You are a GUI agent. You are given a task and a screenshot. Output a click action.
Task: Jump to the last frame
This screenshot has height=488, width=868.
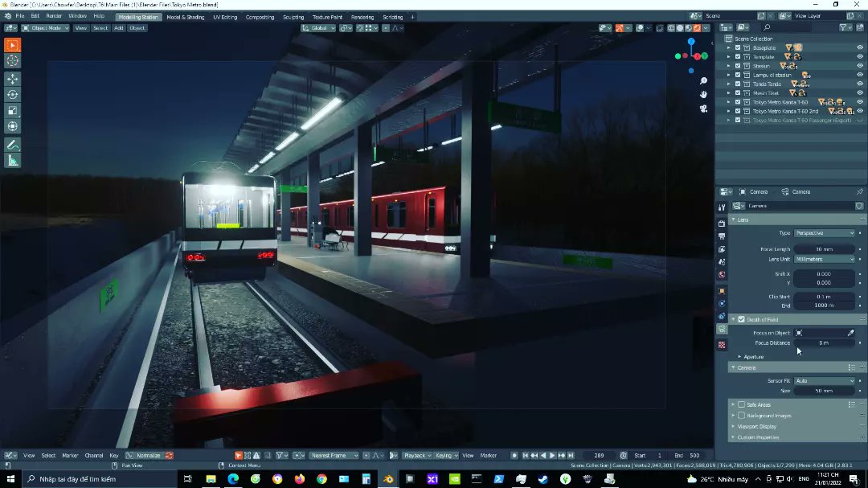(x=571, y=455)
